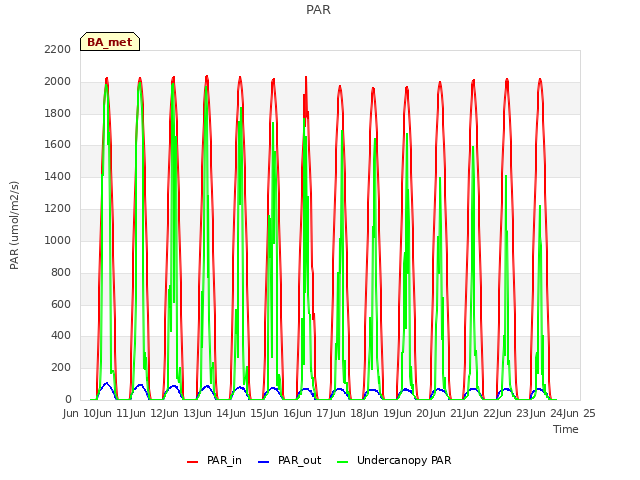Click the 1000 y-axis tick label
This screenshot has width=640, height=480.
pyautogui.click(x=58, y=240)
